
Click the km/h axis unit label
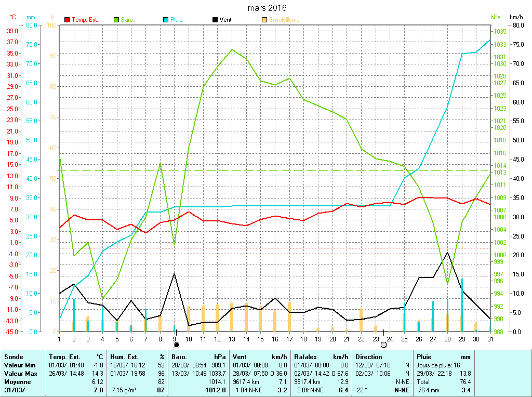click(x=516, y=17)
